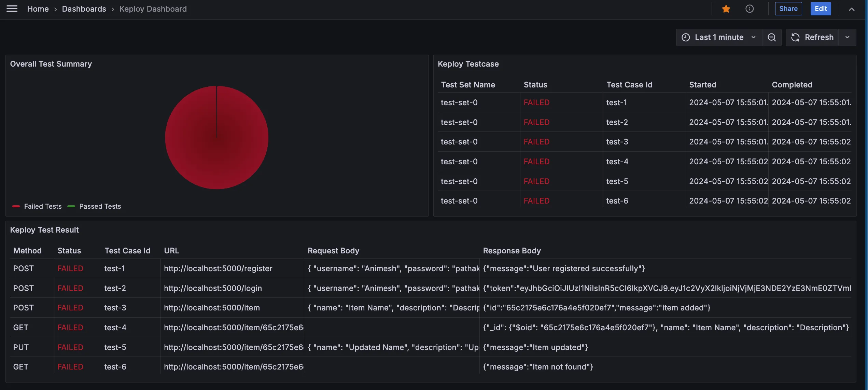Sort Keploy Testcase table by Status column

tap(535, 85)
